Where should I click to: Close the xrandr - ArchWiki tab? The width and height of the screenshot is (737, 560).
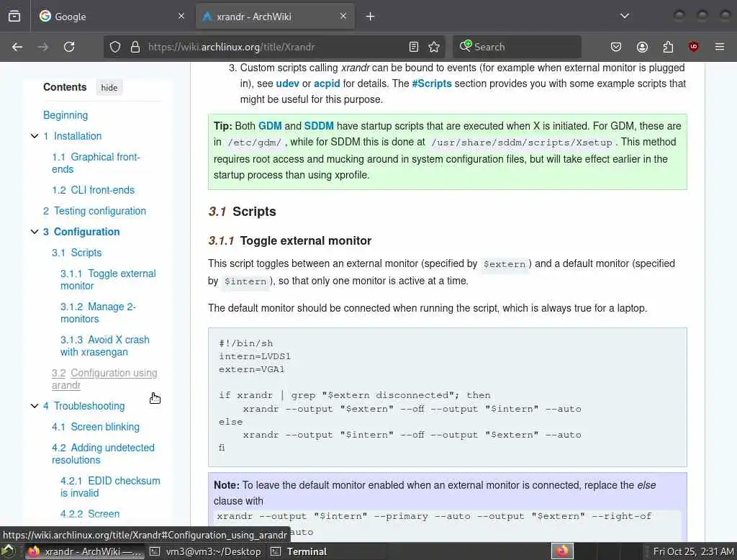click(343, 17)
